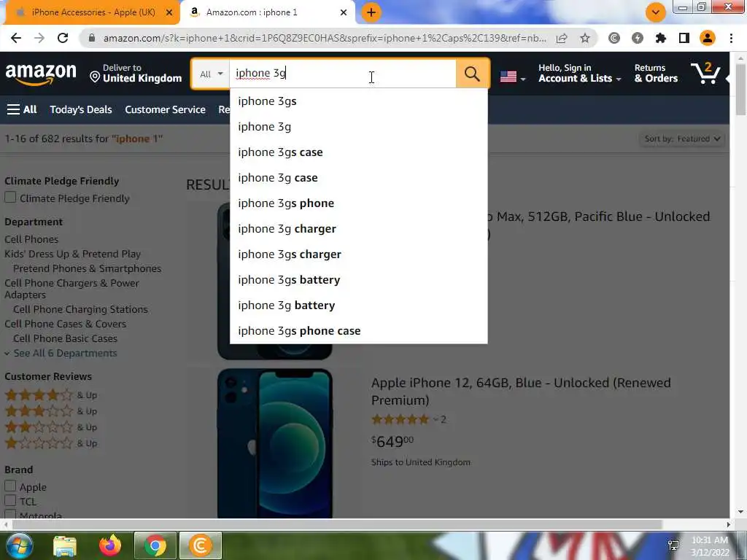The width and height of the screenshot is (747, 560).
Task: Open the browser three-dot menu
Action: [731, 38]
